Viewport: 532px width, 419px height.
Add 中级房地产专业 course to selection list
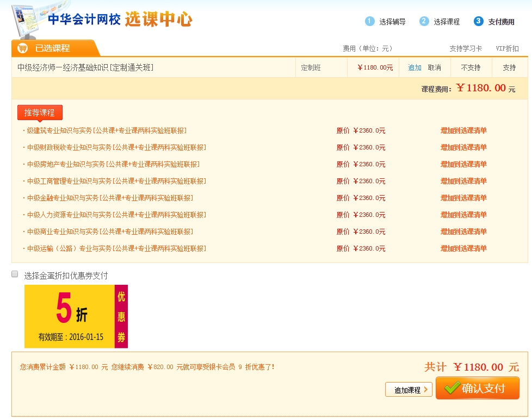pyautogui.click(x=463, y=164)
